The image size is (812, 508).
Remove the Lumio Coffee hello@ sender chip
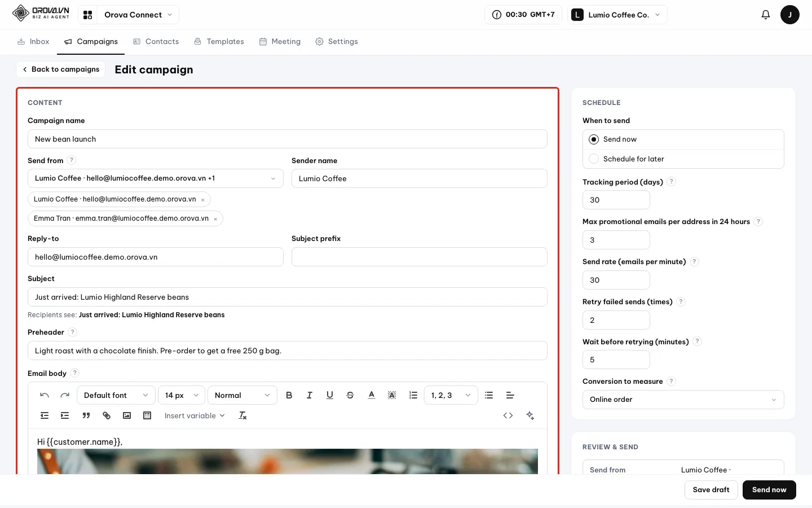(203, 200)
